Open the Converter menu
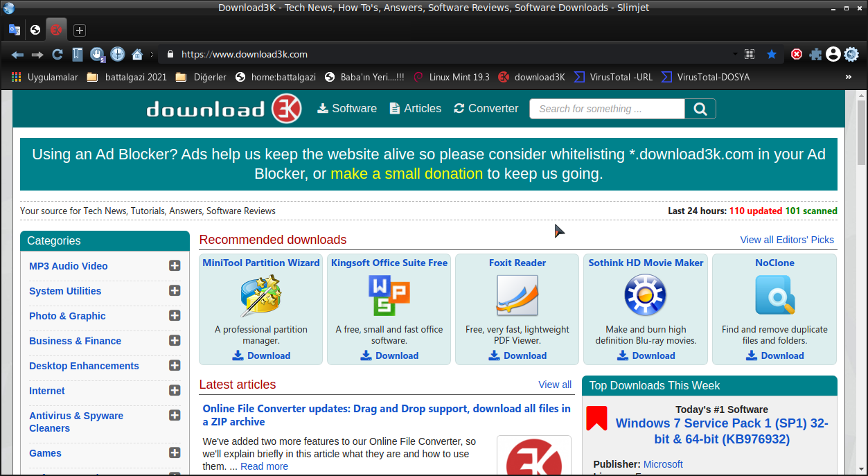Viewport: 868px width, 476px height. coord(486,108)
